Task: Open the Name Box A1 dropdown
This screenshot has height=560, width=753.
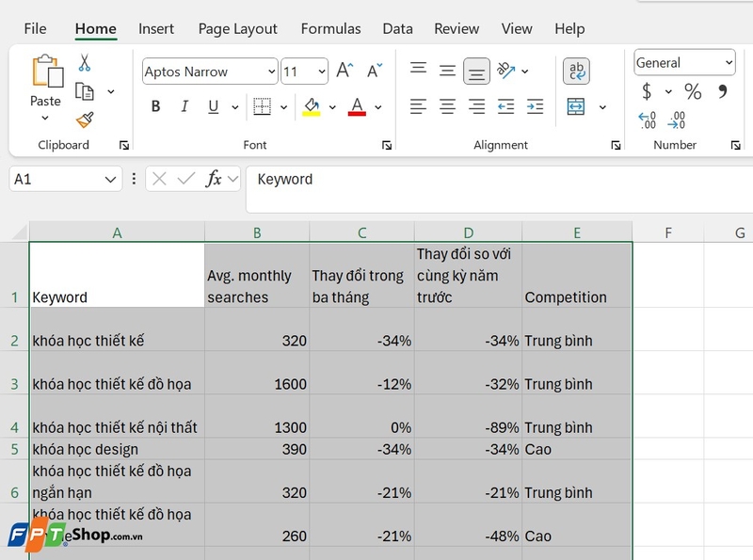Action: click(x=110, y=180)
